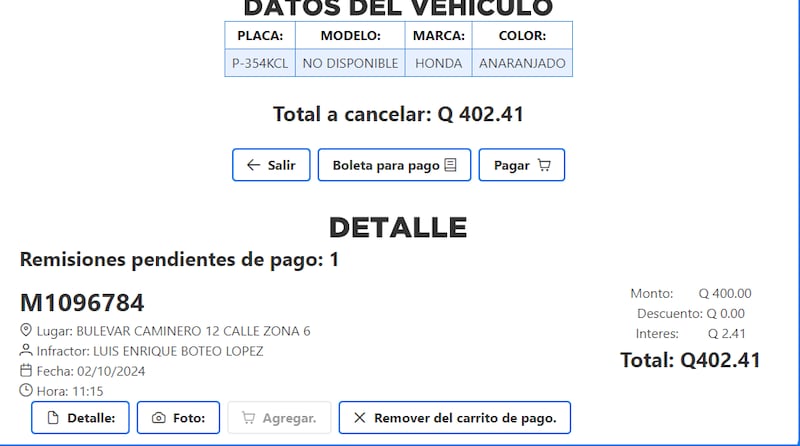Remove remisión from carrito de pago

pos(455,417)
